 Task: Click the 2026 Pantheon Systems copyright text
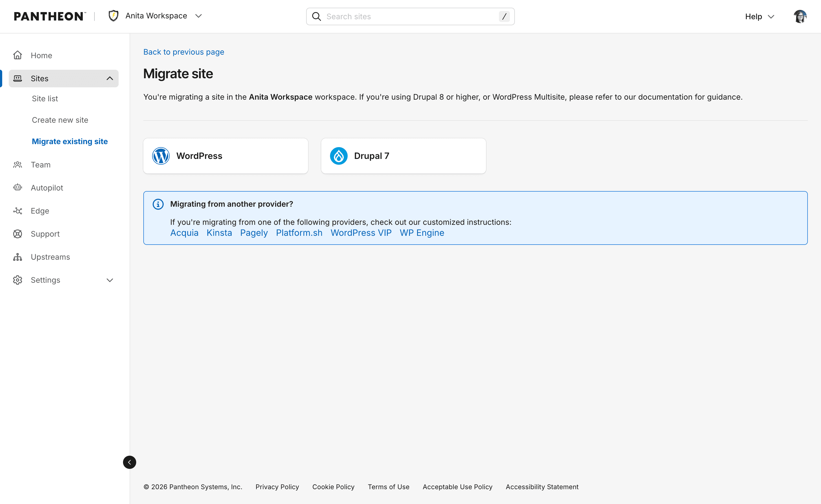193,487
